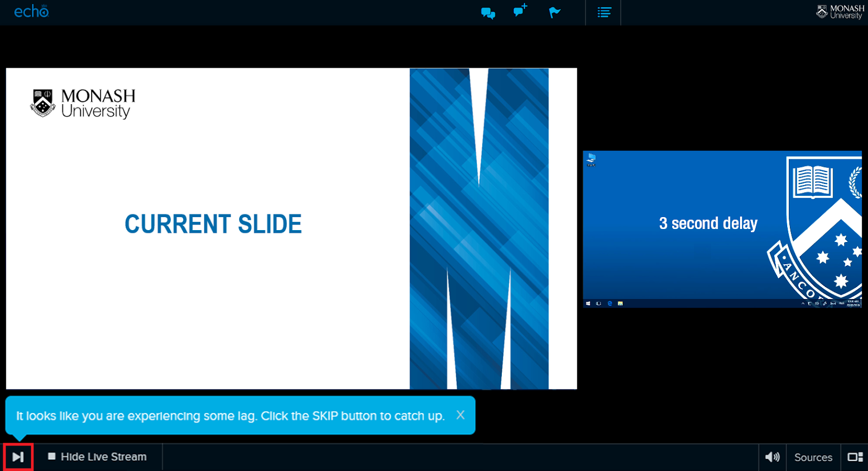The height and width of the screenshot is (471, 868).
Task: Click the CURRENT SLIDE heading text
Action: [213, 224]
